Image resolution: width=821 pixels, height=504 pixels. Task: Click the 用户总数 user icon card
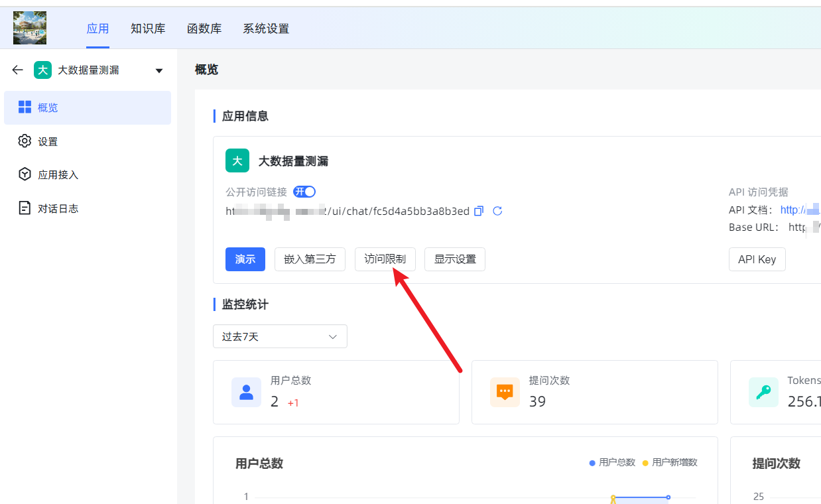pyautogui.click(x=246, y=392)
